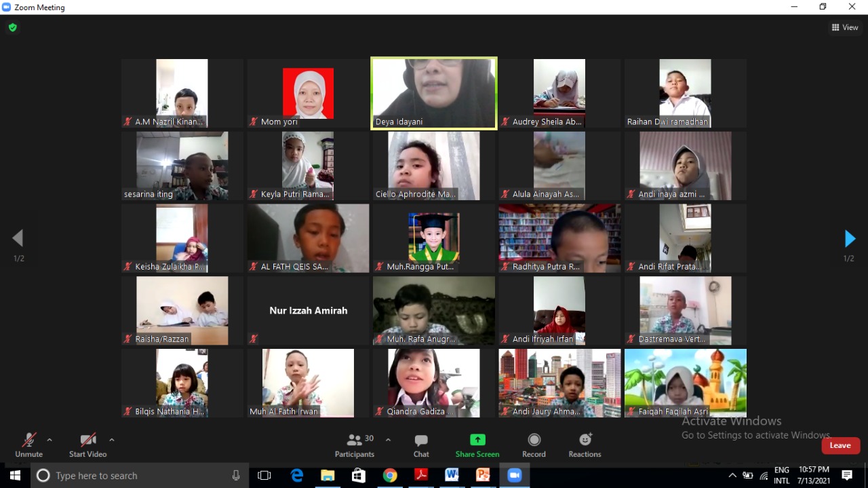868x488 pixels.
Task: Open the Reactions menu
Action: [585, 445]
